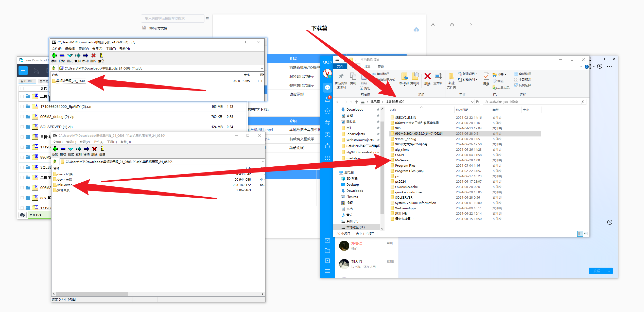The width and height of the screenshot is (644, 312).
Task: Click 测试 icon in 7-Zip window listing MirServer
Action: tap(71, 149)
